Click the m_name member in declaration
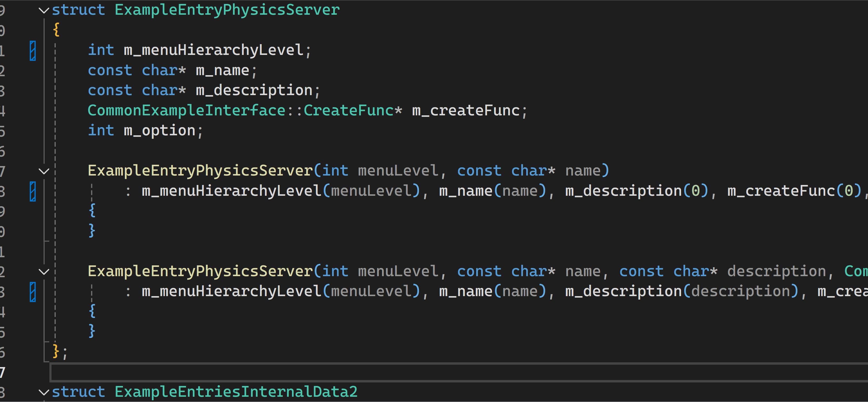 click(222, 71)
